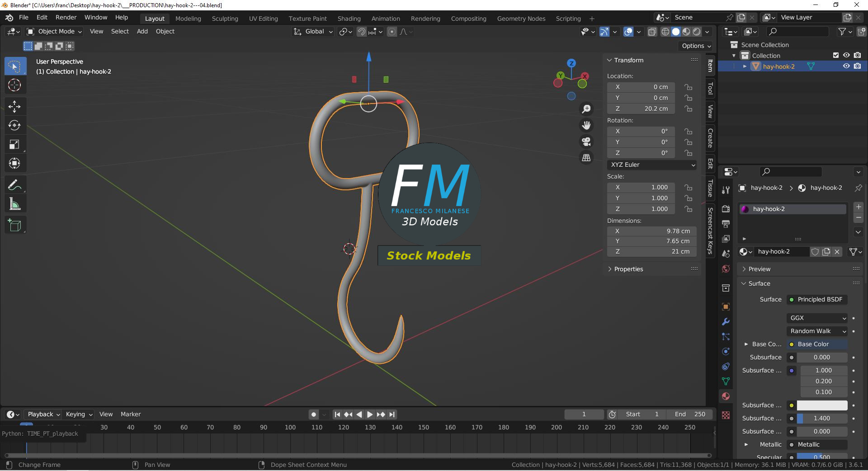Open the Tool sidebar tab
868x471 pixels.
pyautogui.click(x=710, y=88)
